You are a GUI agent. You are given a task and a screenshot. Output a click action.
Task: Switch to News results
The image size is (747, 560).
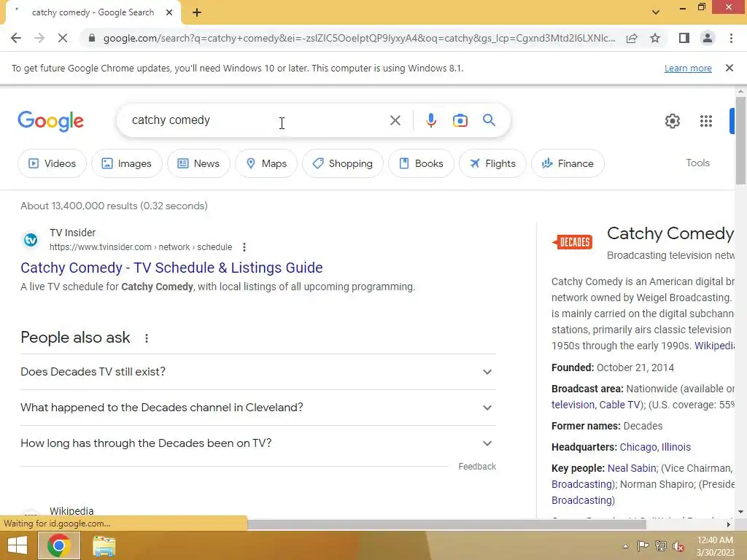point(198,163)
